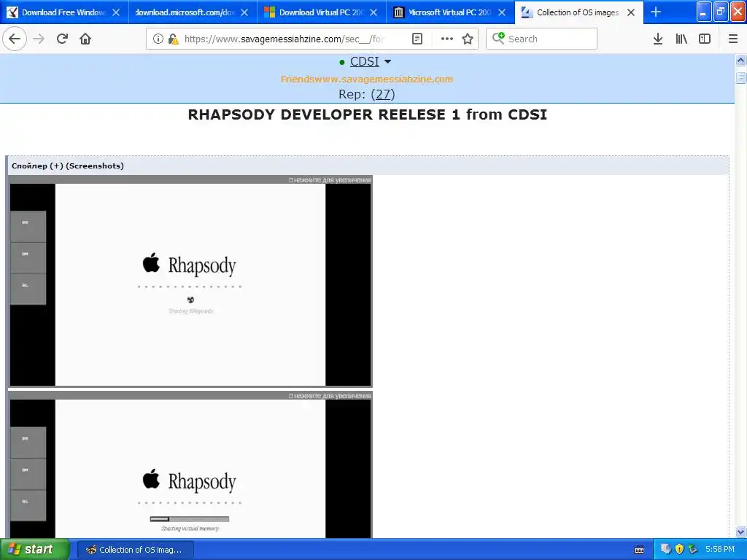Activate Collection of OS images taskbar button
Screen dimensions: 747x560
135,550
